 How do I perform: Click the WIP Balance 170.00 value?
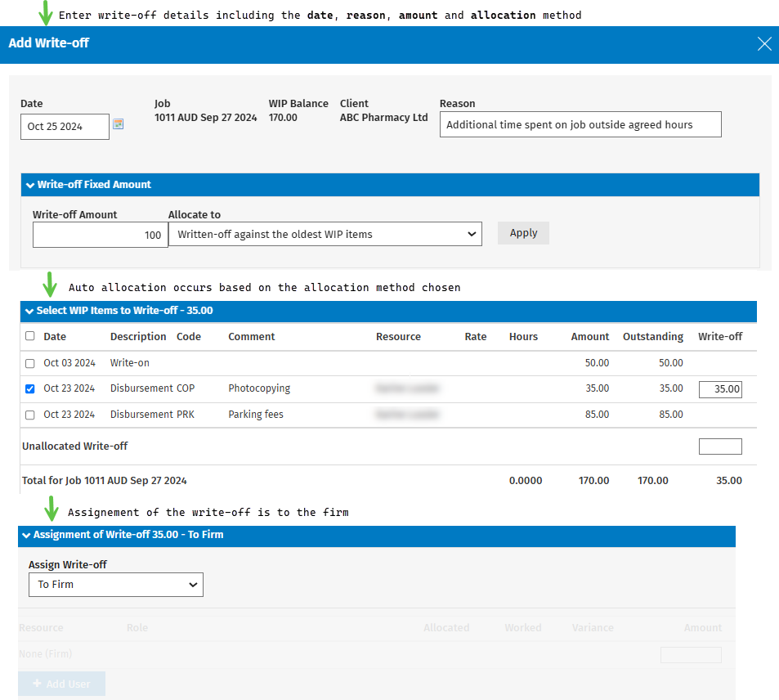(x=283, y=117)
